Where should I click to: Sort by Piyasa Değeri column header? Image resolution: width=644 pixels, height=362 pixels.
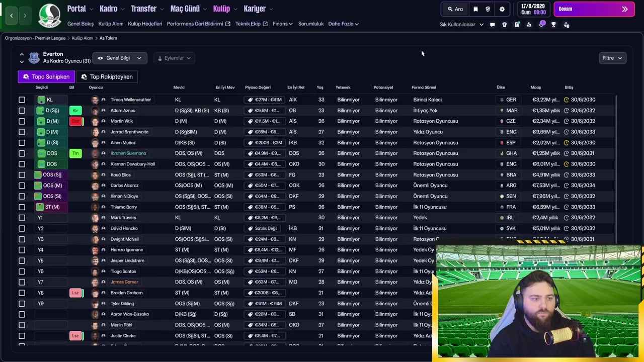[258, 87]
